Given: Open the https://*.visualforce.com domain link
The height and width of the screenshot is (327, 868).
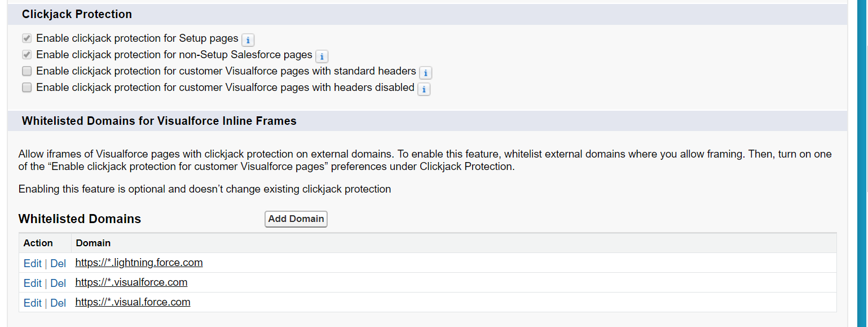Looking at the screenshot, I should tap(131, 282).
